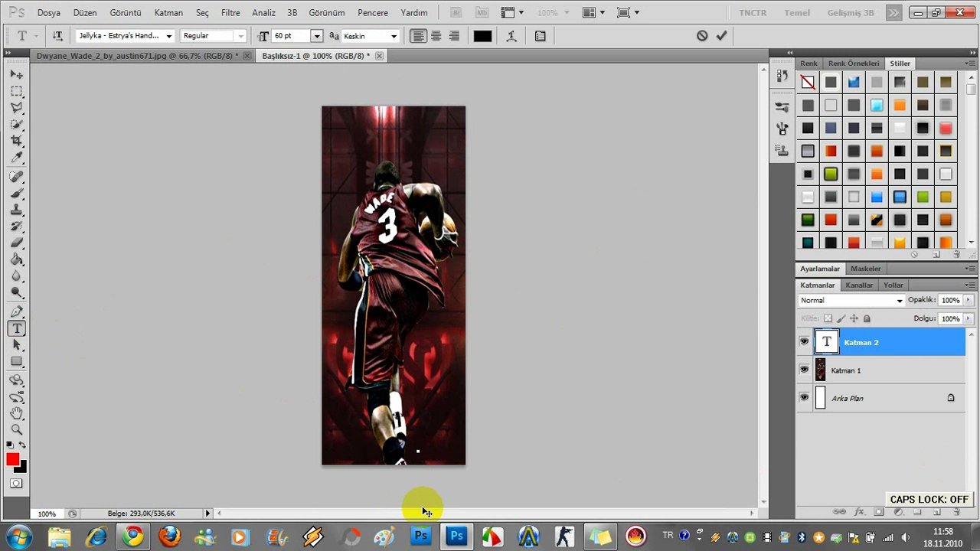
Task: Open the Create Warped Text dialog
Action: (x=511, y=36)
